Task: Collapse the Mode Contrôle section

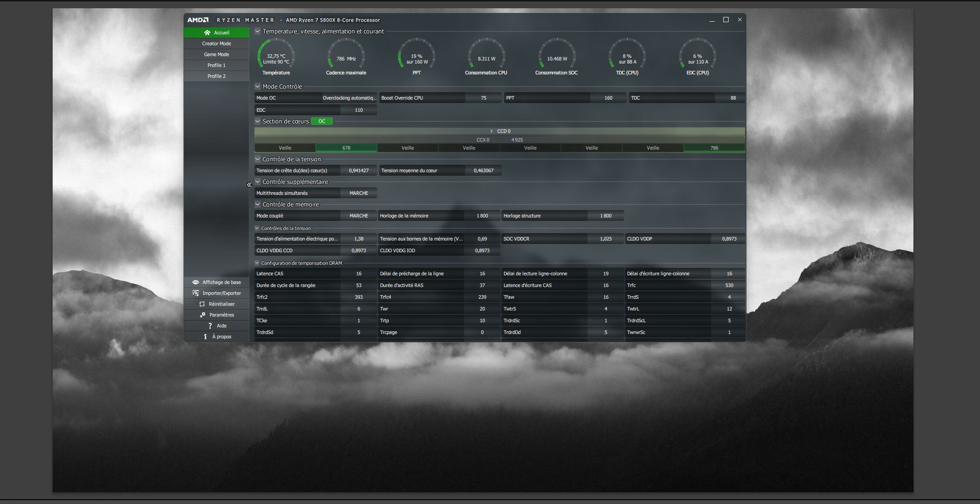Action: (x=258, y=87)
